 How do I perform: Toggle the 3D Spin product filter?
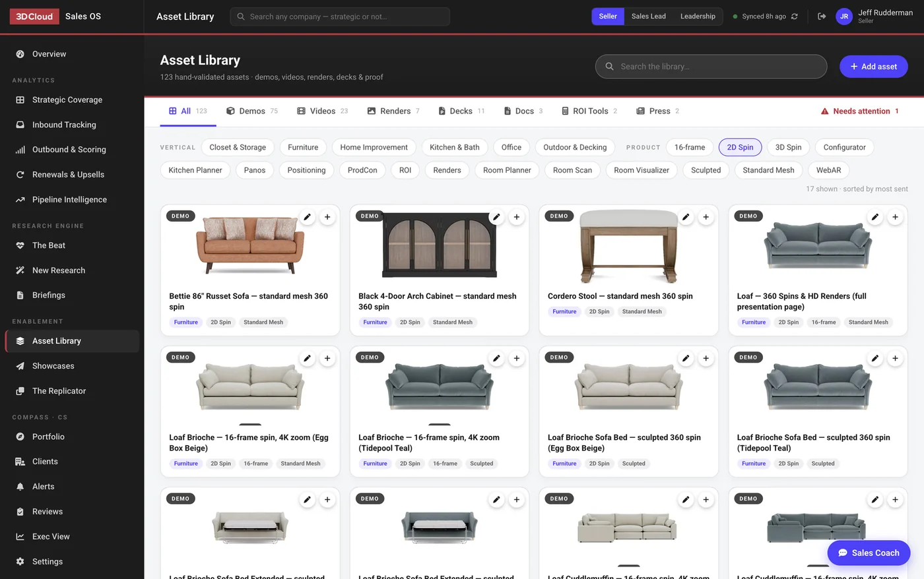[x=789, y=148]
